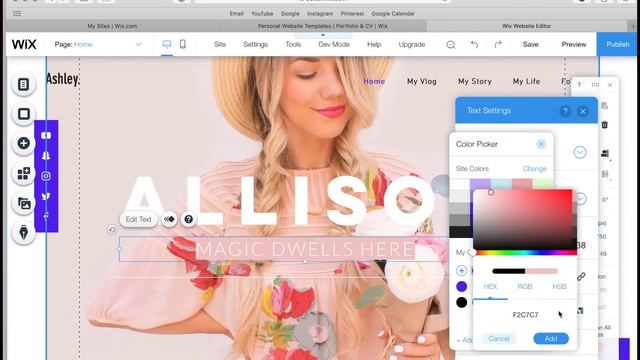The height and width of the screenshot is (360, 640).
Task: Select My Vlog nav link
Action: (422, 81)
